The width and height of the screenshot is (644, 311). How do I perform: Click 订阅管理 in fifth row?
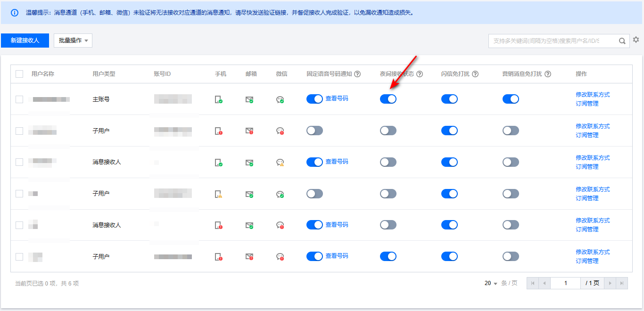pyautogui.click(x=587, y=229)
